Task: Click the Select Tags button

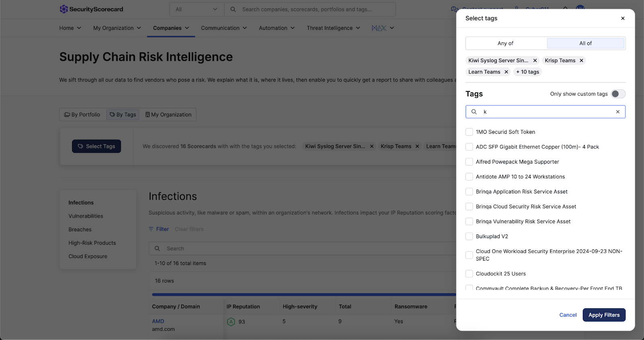Action: coord(97,146)
